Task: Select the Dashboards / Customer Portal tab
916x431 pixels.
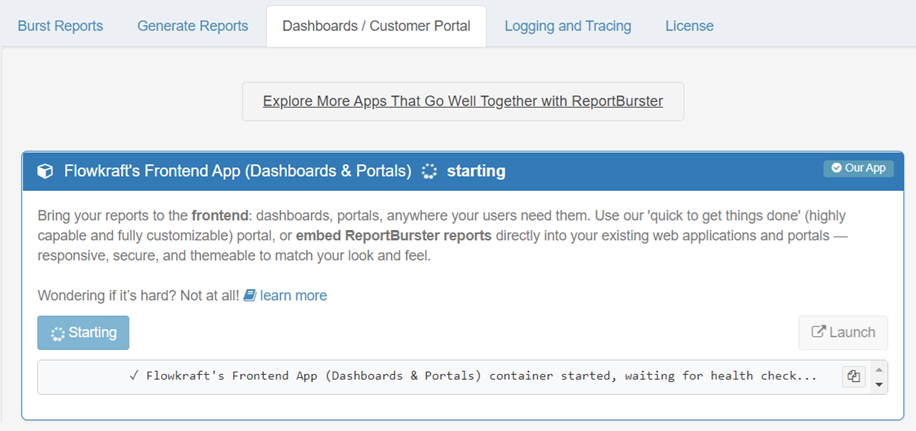Action: pos(376,26)
